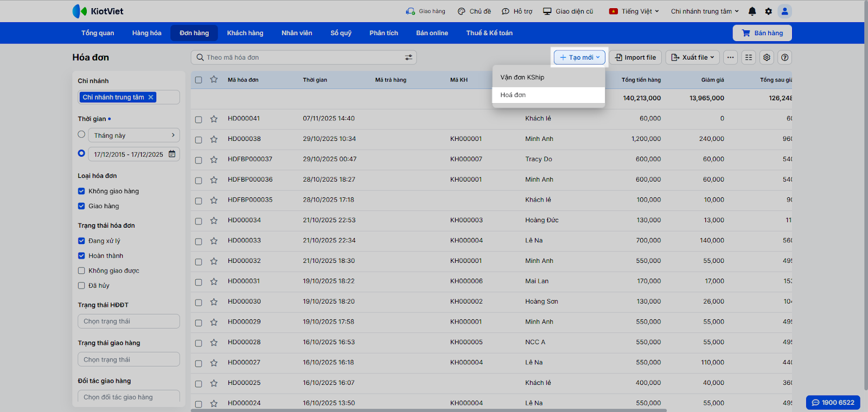Uncheck the Không giao hàng checkbox
Image resolution: width=868 pixels, height=412 pixels.
[81, 191]
